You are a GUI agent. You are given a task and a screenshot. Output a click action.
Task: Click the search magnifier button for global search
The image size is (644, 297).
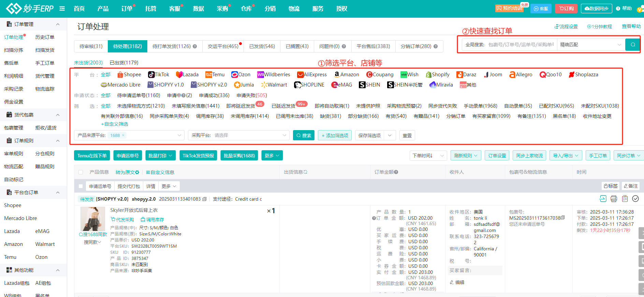tap(633, 45)
